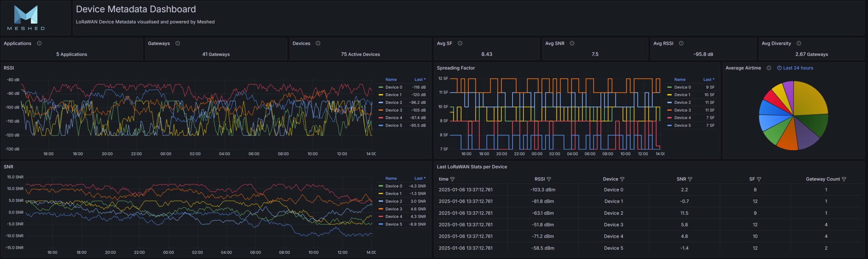The image size is (868, 259).
Task: Toggle Device 1 in Spreading Factor legend
Action: 682,95
